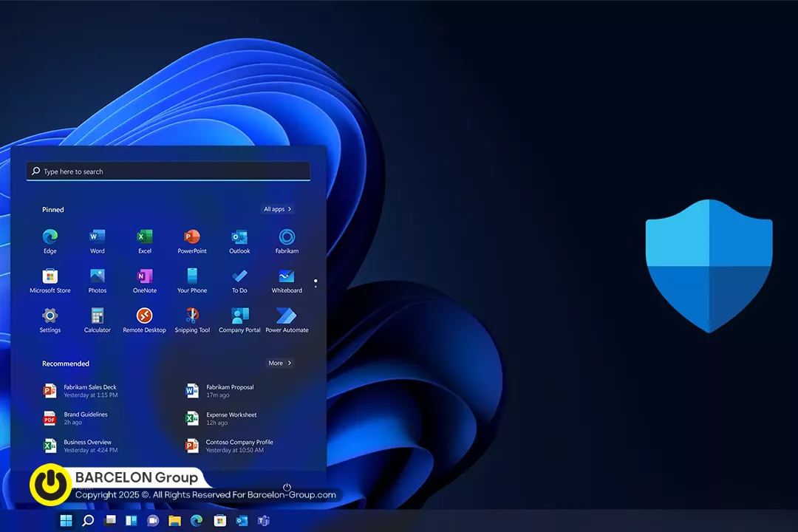798x532 pixels.
Task: Open Teams from the taskbar
Action: (x=264, y=520)
